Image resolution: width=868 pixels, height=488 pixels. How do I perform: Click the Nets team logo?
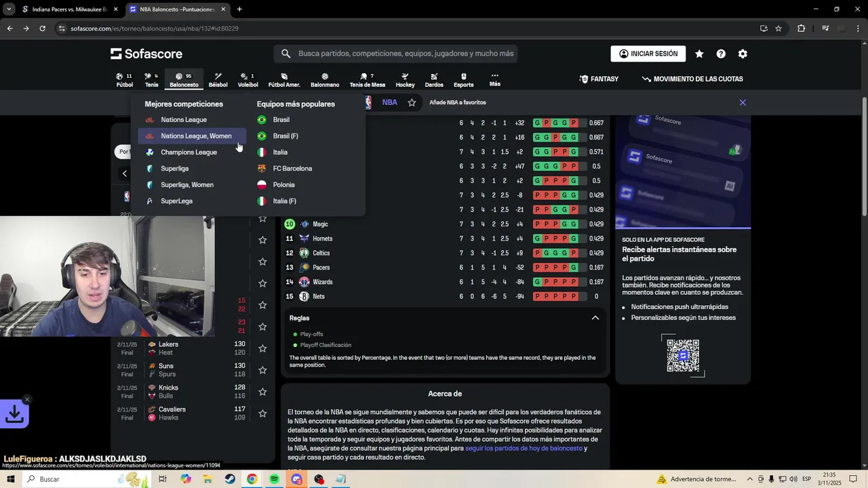click(304, 296)
